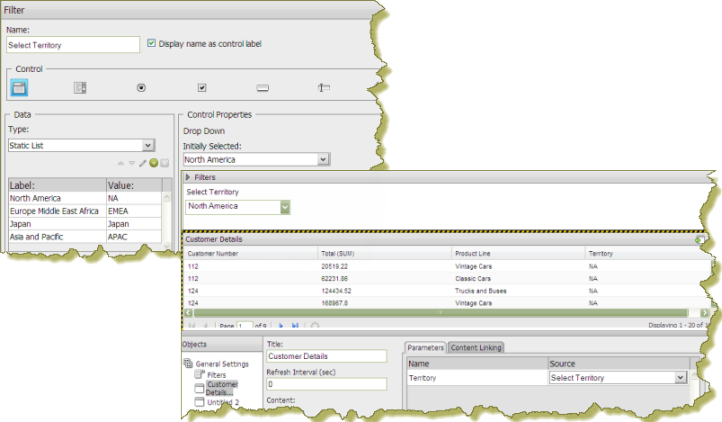Select Customer Details in Objects tree
Viewport: 722px width, 422px height.
point(221,388)
